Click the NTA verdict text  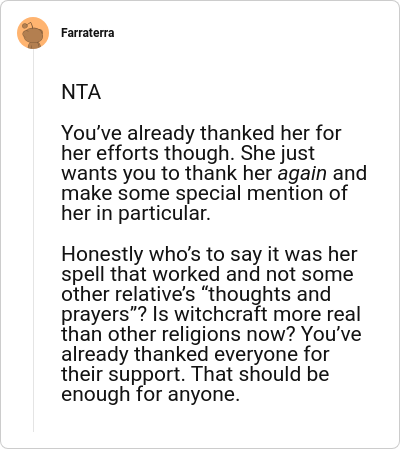pyautogui.click(x=81, y=92)
